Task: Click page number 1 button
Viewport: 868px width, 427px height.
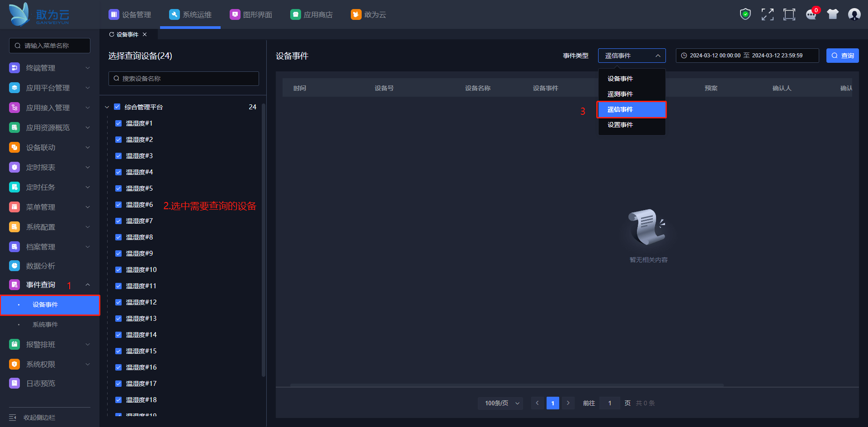Action: click(x=553, y=403)
